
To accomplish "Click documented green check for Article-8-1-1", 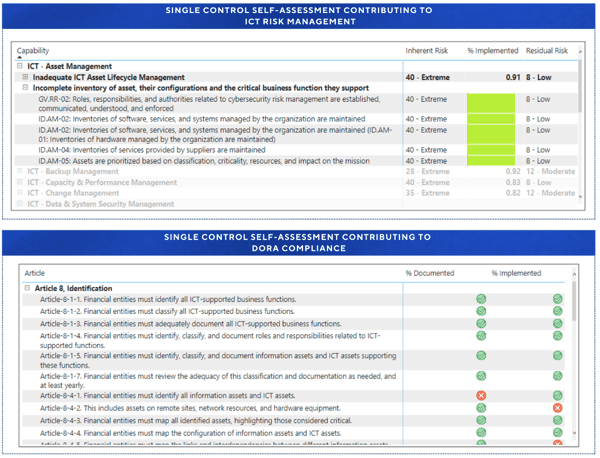I will [481, 299].
